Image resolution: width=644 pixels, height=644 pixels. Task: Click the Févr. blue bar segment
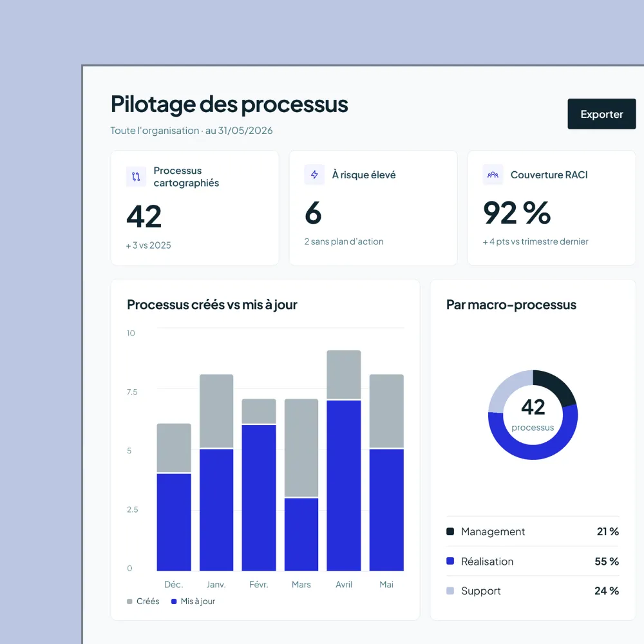259,498
